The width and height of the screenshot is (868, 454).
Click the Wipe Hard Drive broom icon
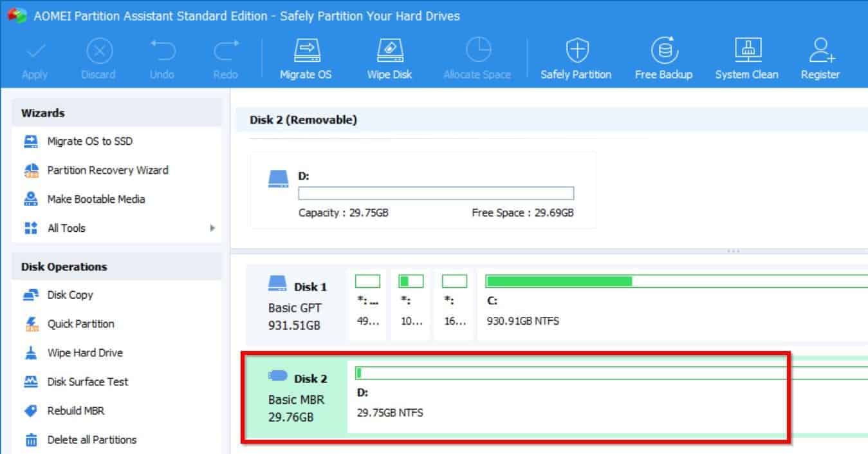point(31,353)
